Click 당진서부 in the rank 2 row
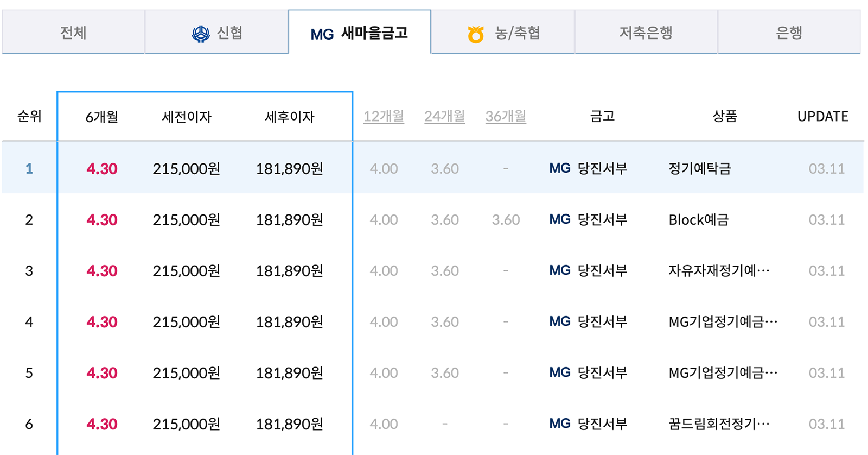 [603, 219]
